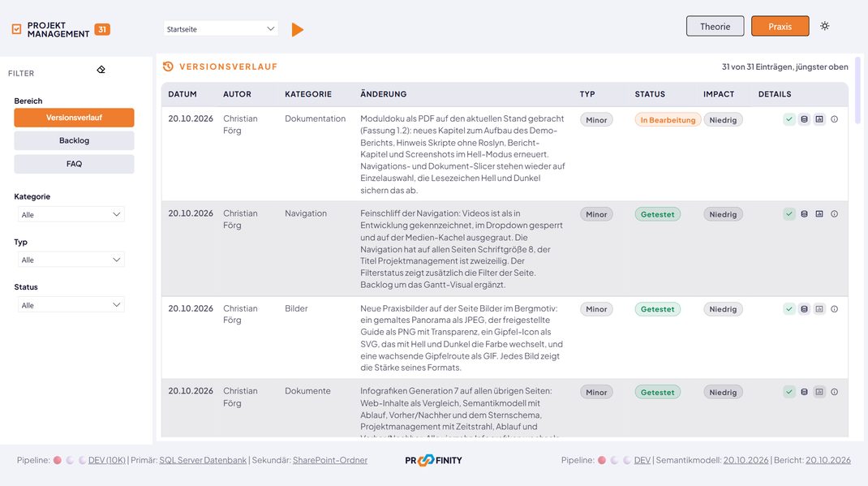Image resolution: width=868 pixels, height=486 pixels.
Task: Expand the Kategorie filter dropdown
Action: [x=71, y=214]
